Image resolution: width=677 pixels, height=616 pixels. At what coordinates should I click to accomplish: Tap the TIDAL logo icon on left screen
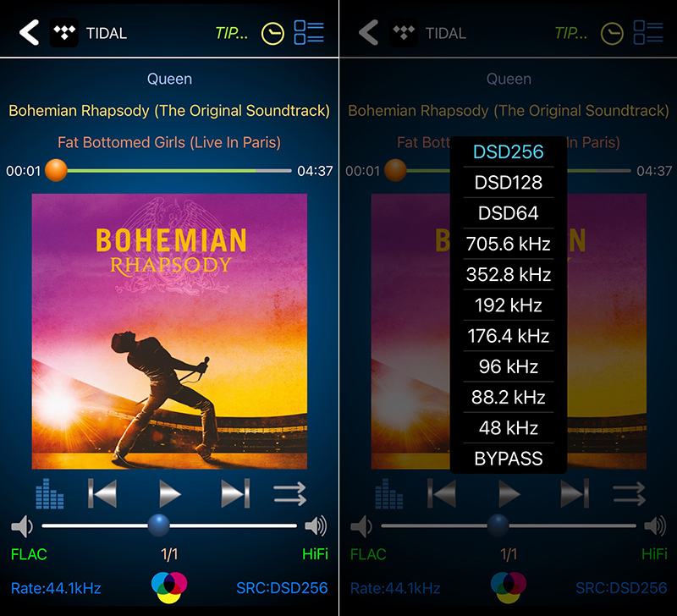[x=64, y=33]
